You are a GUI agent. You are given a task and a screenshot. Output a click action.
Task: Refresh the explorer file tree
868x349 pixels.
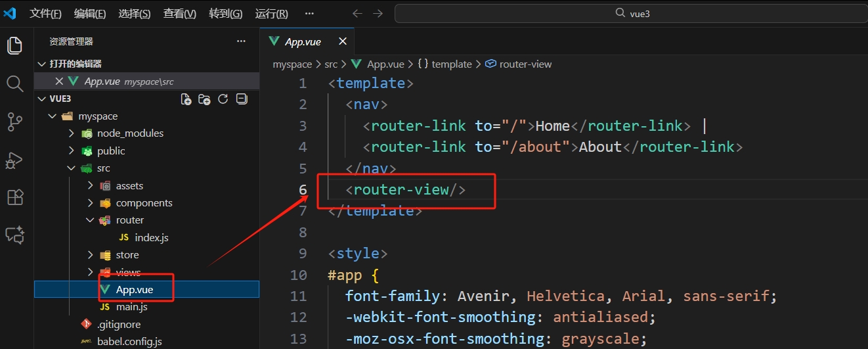tap(223, 99)
